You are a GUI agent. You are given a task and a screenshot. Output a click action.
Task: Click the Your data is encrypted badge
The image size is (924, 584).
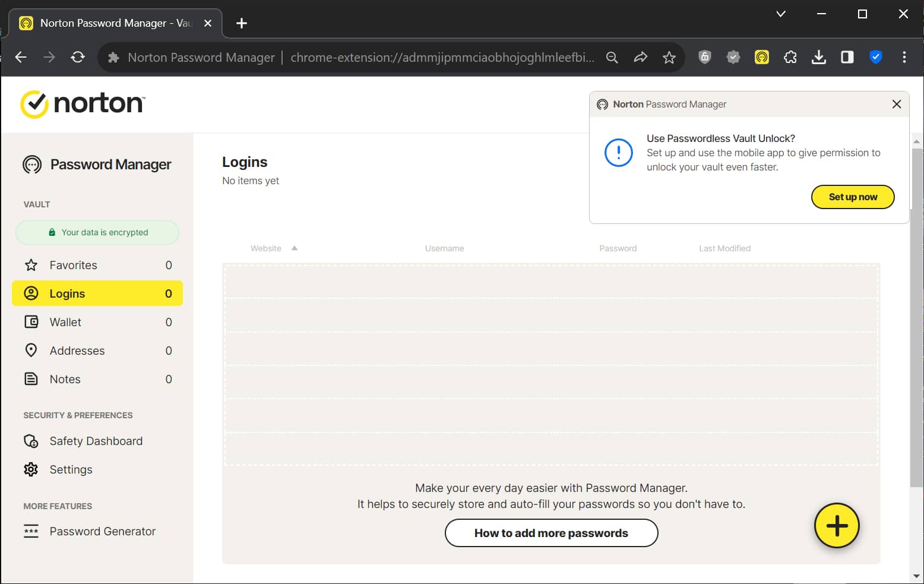pos(97,232)
